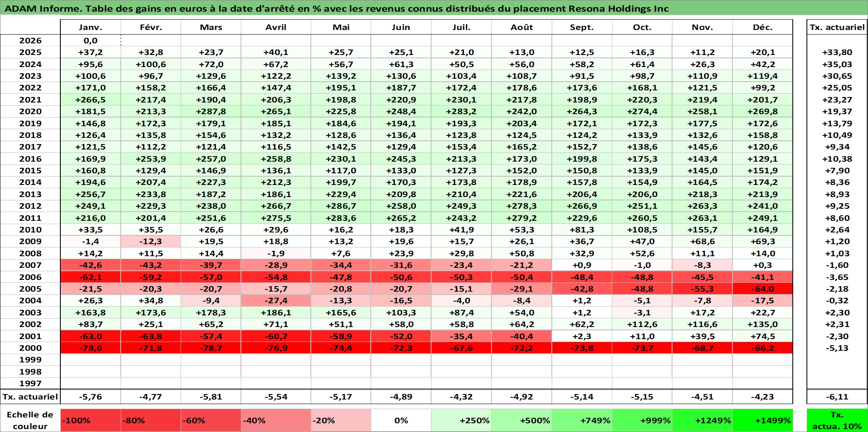868x432 pixels.
Task: Click the 'Tx. actuariel' column header at right
Action: tap(837, 27)
